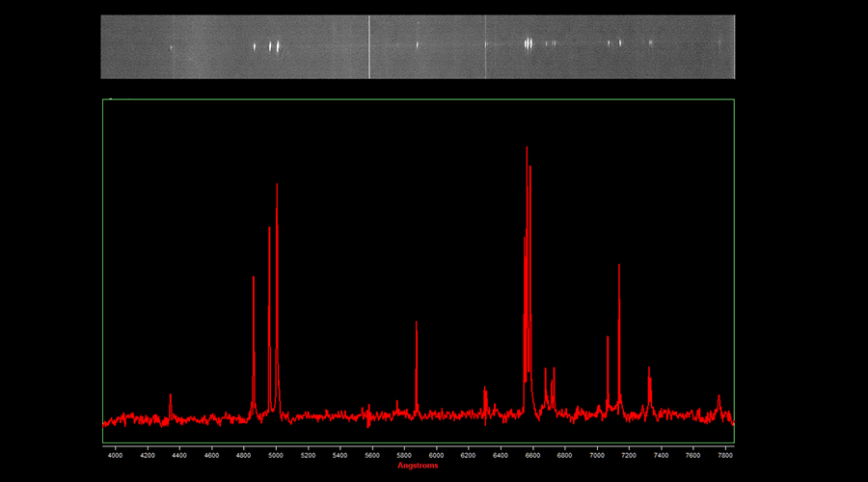
Task: Click the bright vertical line in the strip's middle
Action: click(369, 46)
